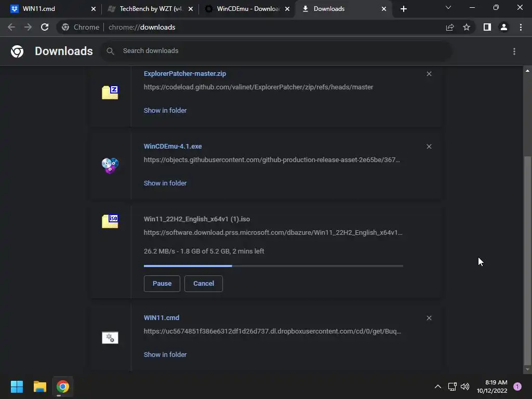Screen dimensions: 532x399
Task: Click the software.download.prss.microsoft.com URL
Action: (x=273, y=232)
